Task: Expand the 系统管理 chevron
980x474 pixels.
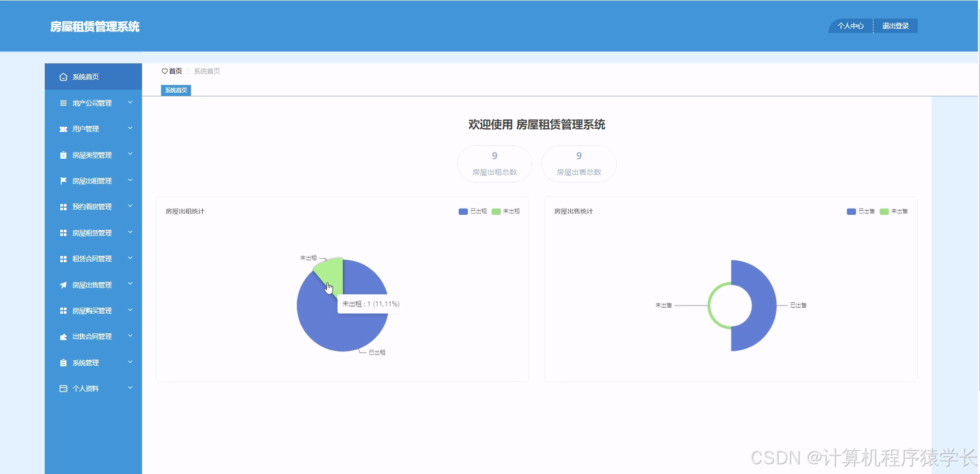Action: 130,362
